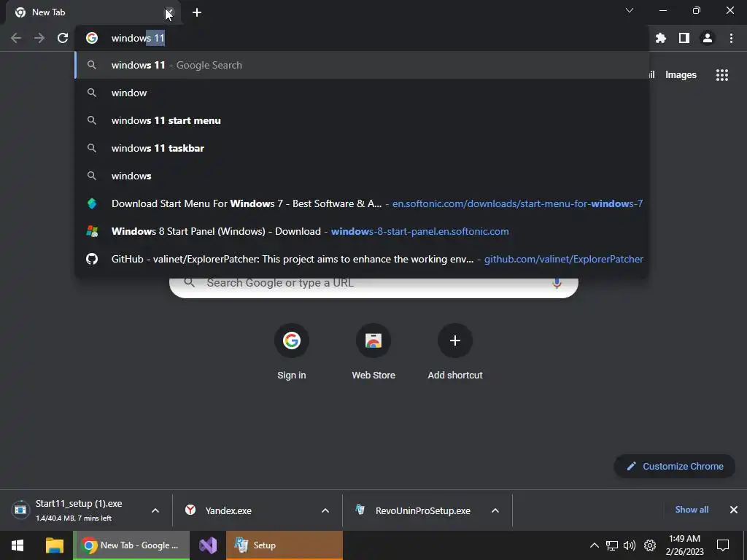747x560 pixels.
Task: Open the taskbar clock and date
Action: (x=684, y=545)
